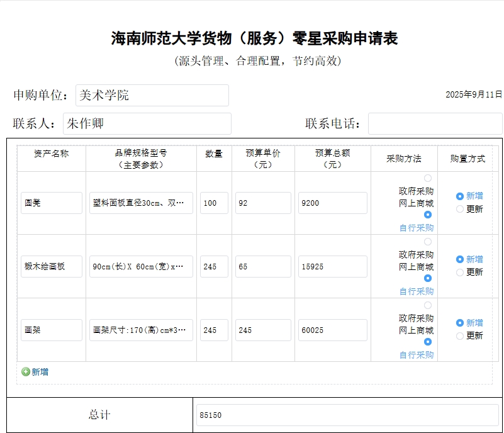Click the 申购单位 field showing 美术学院
The height and width of the screenshot is (433, 504).
click(x=152, y=96)
